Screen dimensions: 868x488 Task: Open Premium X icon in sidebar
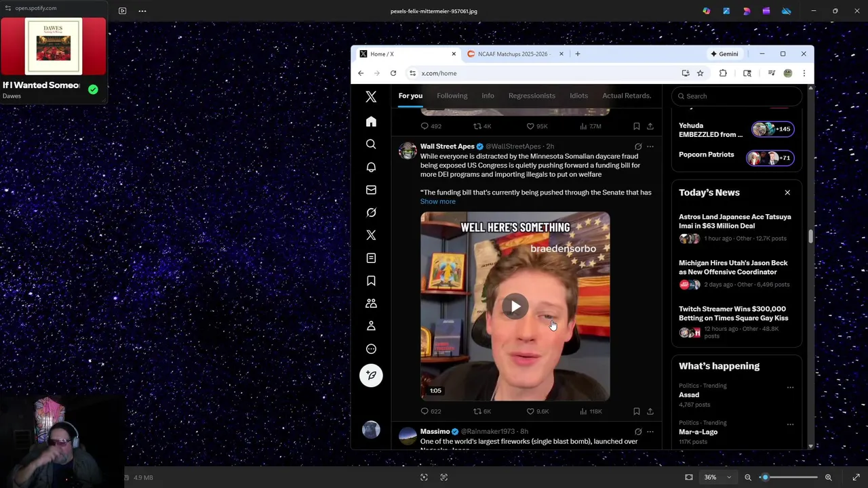pyautogui.click(x=371, y=235)
